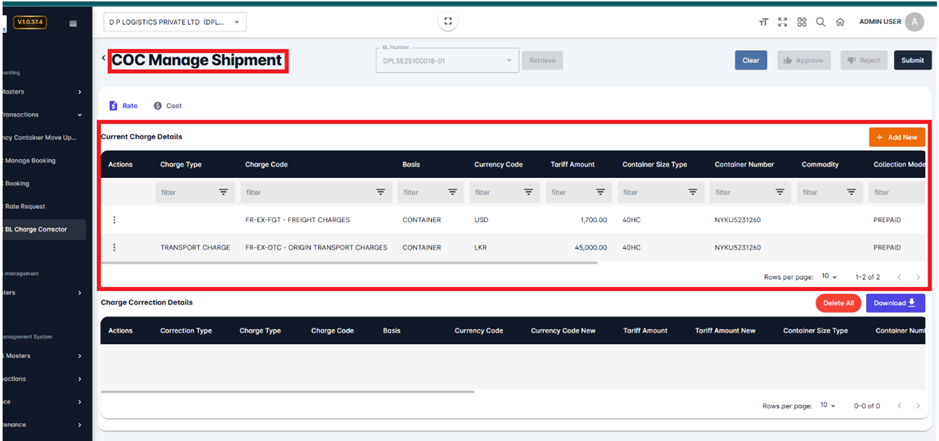Open the Rows per page dropdown in Current Charge Details
The height and width of the screenshot is (441, 939).
pos(829,276)
